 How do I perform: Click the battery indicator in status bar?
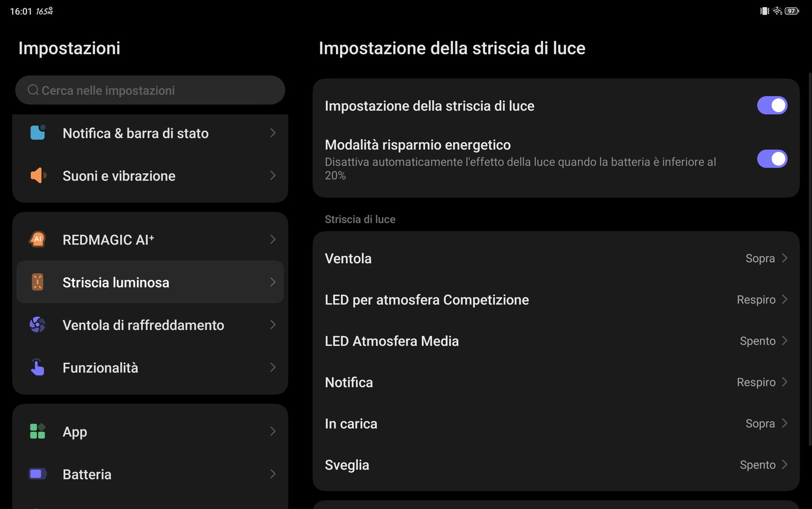792,11
